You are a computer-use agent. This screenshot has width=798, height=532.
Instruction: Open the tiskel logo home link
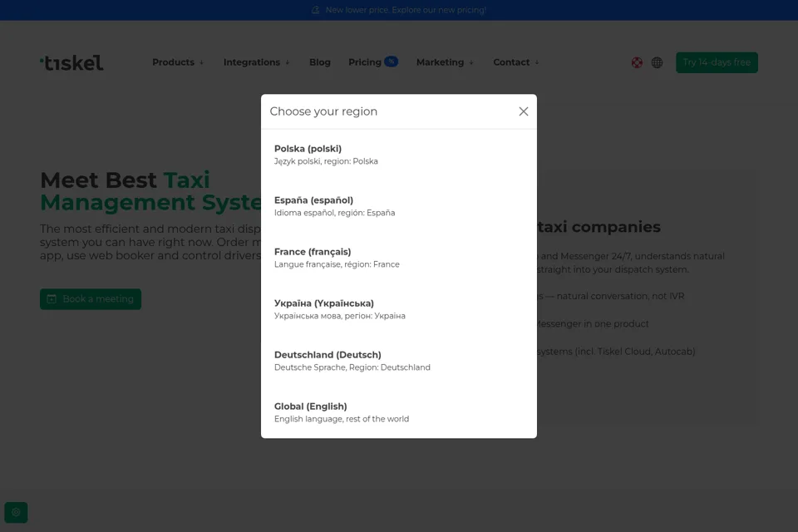pyautogui.click(x=71, y=62)
